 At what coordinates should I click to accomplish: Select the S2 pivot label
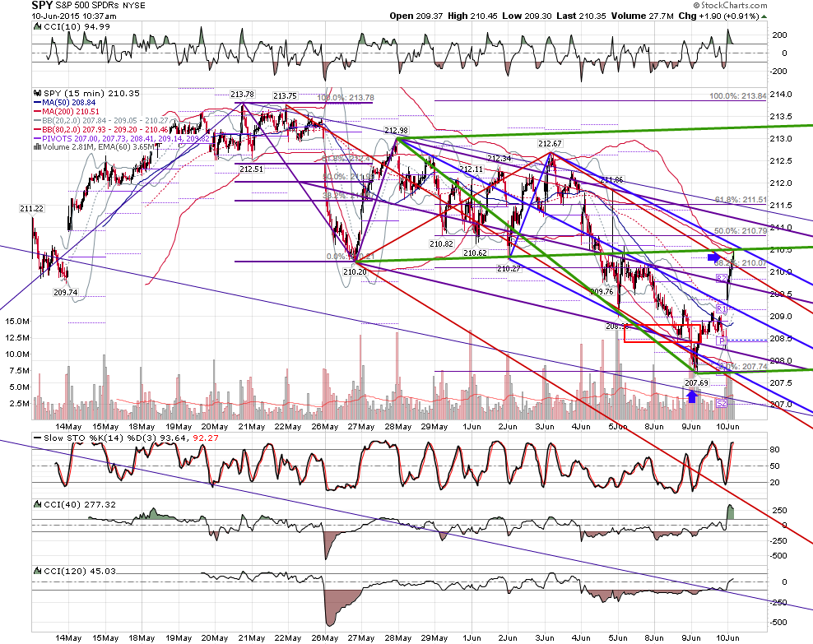[x=721, y=403]
